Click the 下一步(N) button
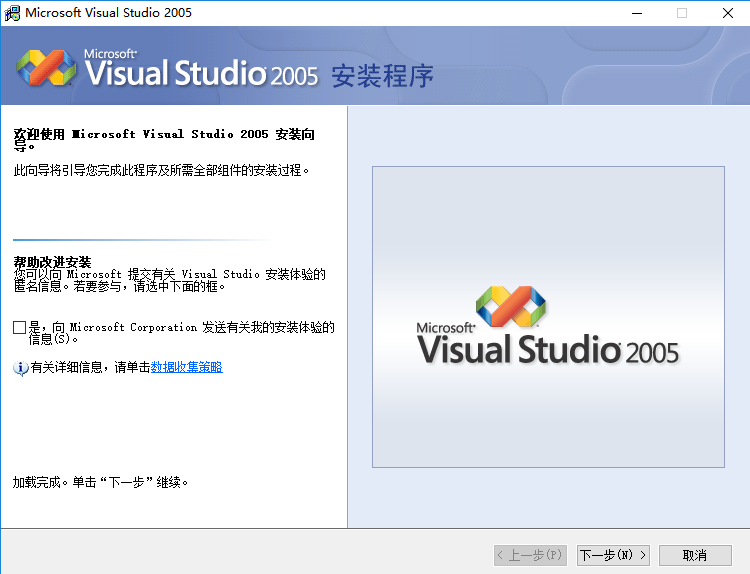750x574 pixels. (613, 555)
